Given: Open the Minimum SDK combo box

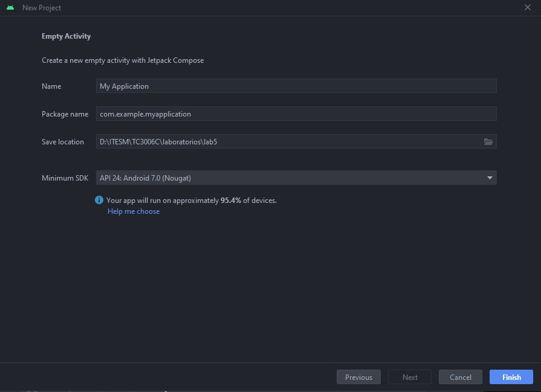Looking at the screenshot, I should (x=290, y=178).
